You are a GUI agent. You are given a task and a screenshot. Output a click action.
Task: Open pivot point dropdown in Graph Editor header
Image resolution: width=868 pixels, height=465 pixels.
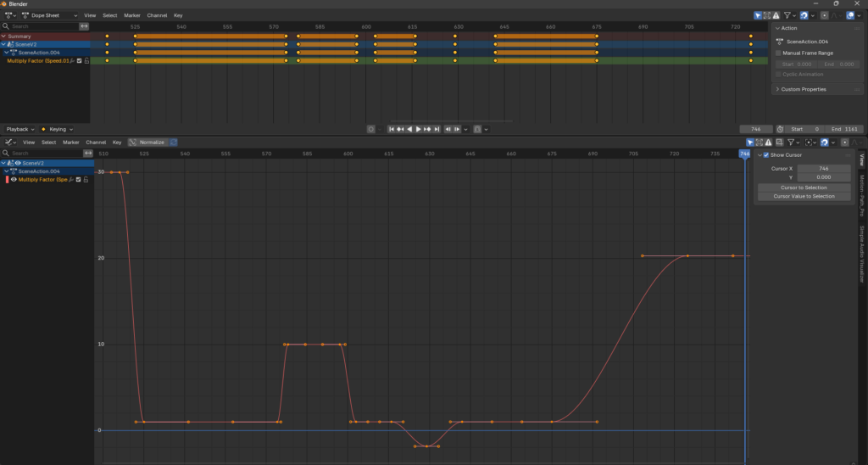click(x=811, y=143)
